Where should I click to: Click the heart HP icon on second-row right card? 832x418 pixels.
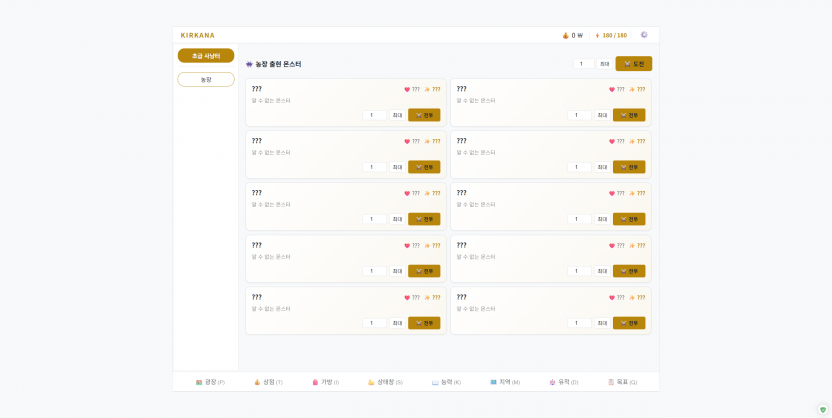click(x=612, y=142)
